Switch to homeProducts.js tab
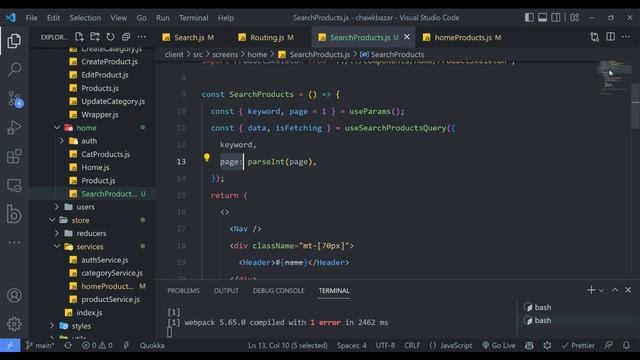 [462, 37]
